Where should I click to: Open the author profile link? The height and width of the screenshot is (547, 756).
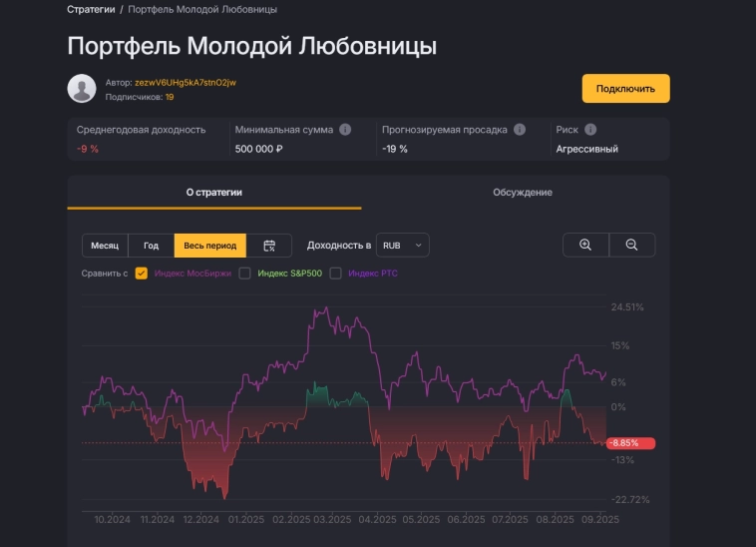tap(186, 82)
